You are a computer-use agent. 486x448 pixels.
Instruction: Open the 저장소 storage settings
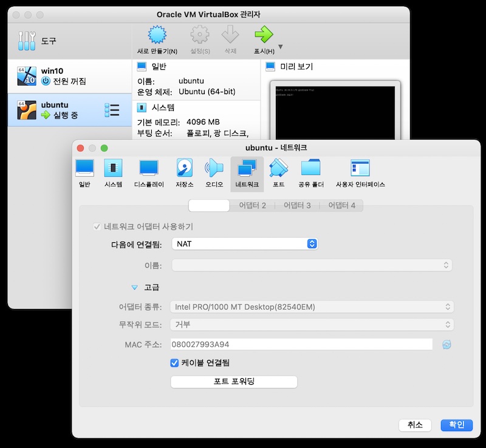(185, 174)
